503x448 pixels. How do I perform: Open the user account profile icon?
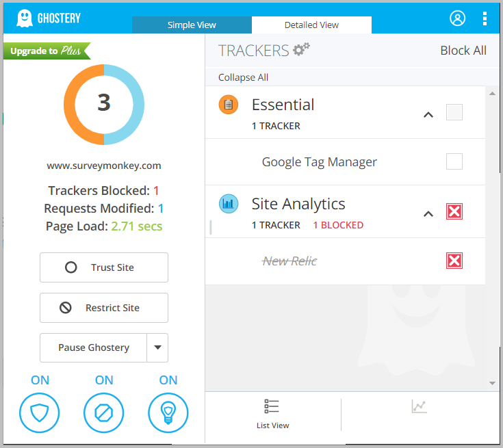coord(457,18)
